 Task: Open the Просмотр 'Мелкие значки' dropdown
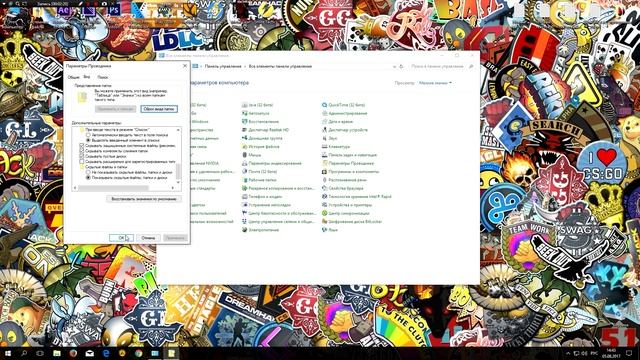tap(435, 83)
